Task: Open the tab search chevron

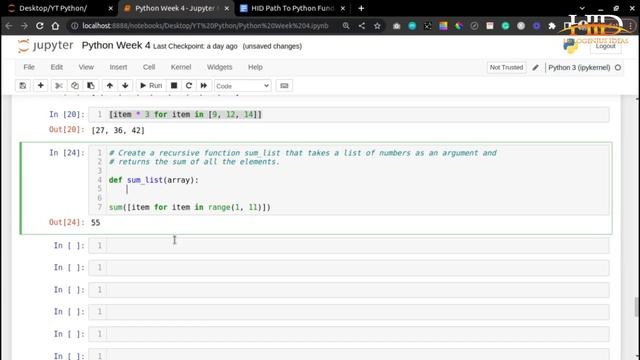Action: click(582, 8)
